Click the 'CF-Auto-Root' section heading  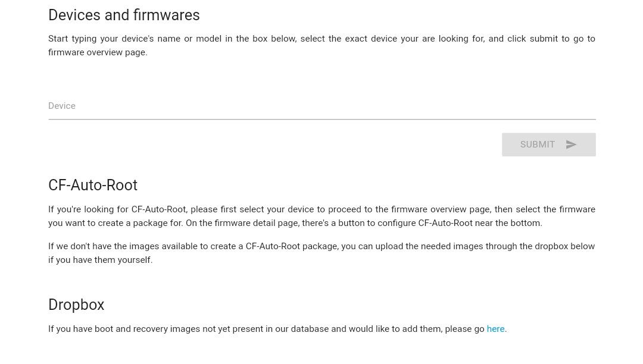pyautogui.click(x=93, y=185)
